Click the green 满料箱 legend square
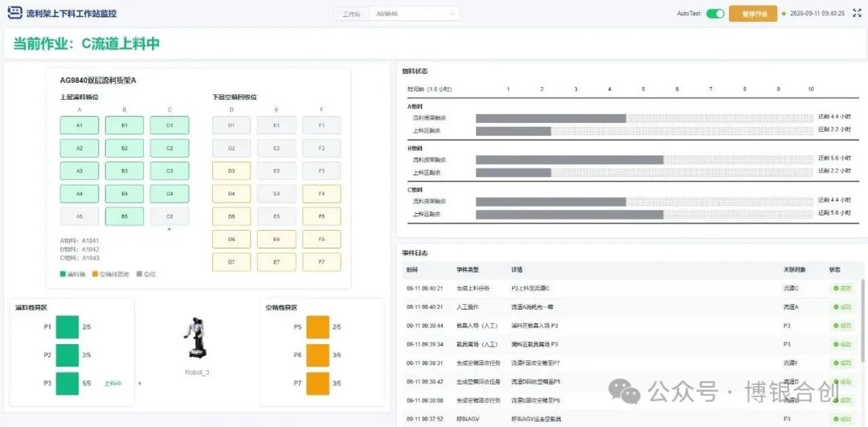The width and height of the screenshot is (868, 427). [x=63, y=274]
